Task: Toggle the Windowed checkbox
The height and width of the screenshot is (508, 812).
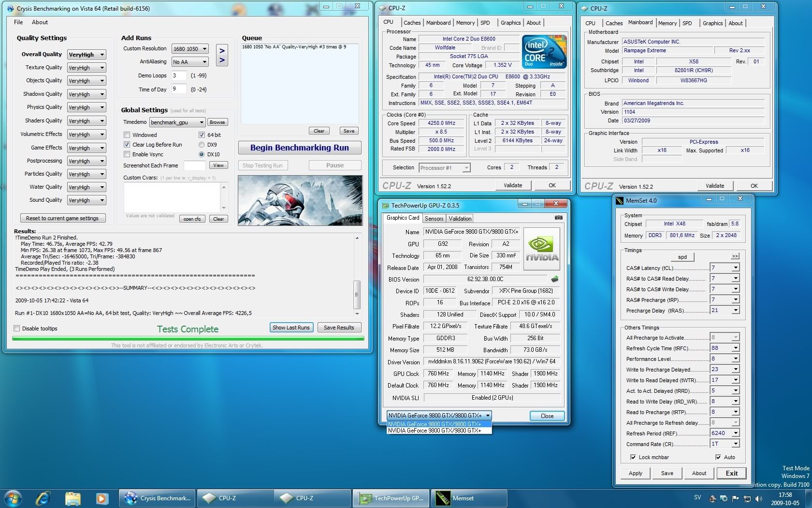Action: tap(127, 135)
